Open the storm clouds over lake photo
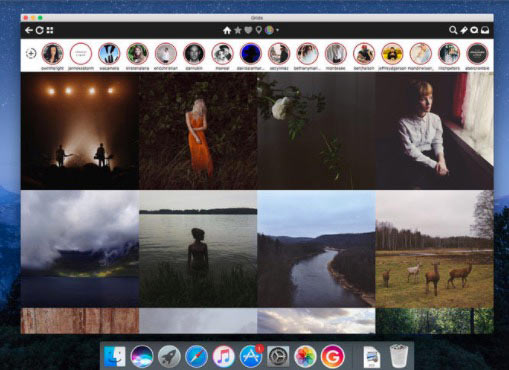The height and width of the screenshot is (370, 509). [x=80, y=249]
